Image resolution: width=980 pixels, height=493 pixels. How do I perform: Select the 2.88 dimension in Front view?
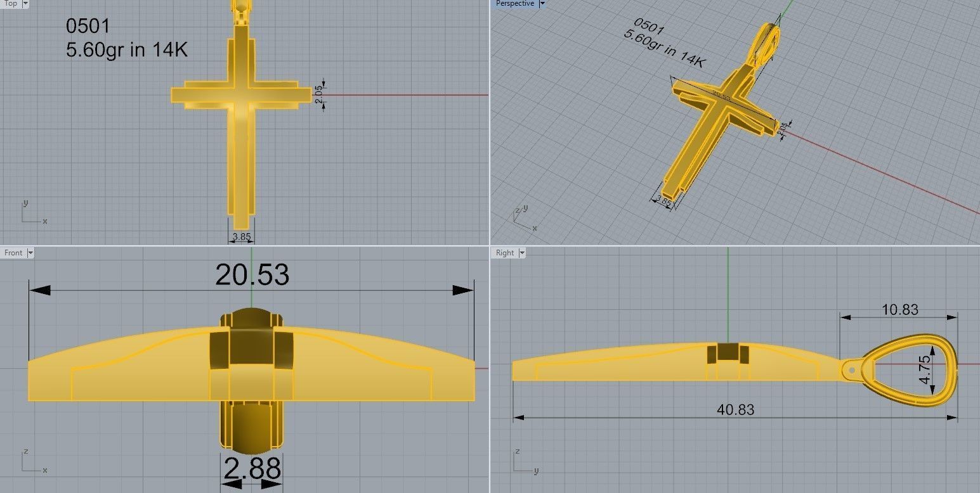click(252, 469)
